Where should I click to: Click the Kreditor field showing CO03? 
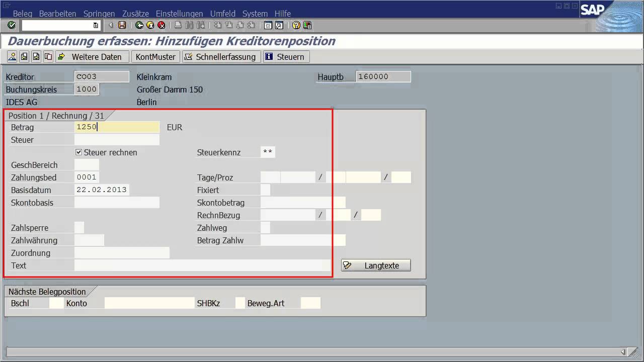102,77
